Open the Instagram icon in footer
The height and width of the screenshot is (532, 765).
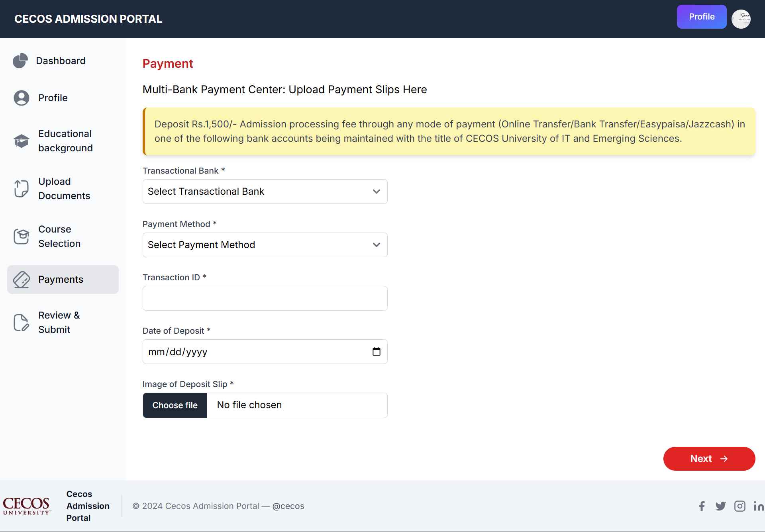pos(740,506)
